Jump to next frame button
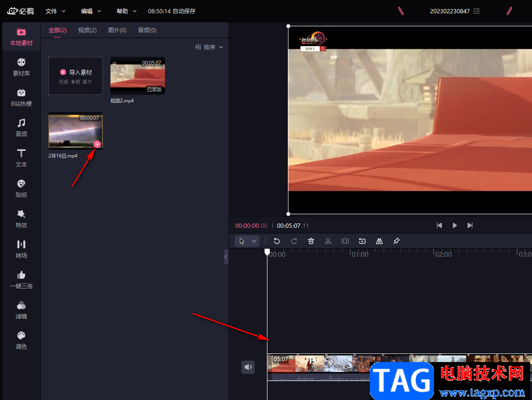The image size is (532, 400). 470,225
